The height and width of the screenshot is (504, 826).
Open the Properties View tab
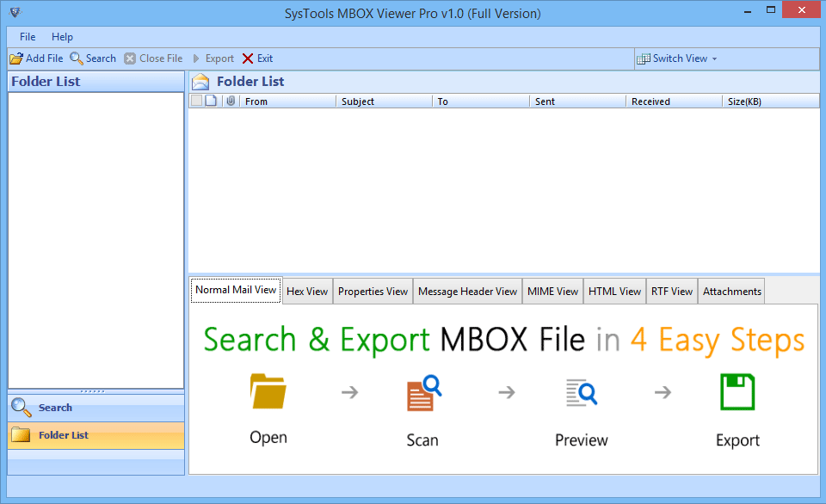(373, 292)
